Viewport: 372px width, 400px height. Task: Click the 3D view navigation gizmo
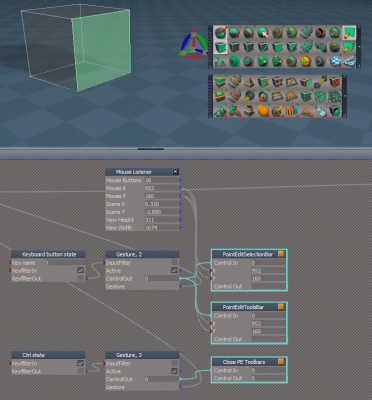[193, 43]
